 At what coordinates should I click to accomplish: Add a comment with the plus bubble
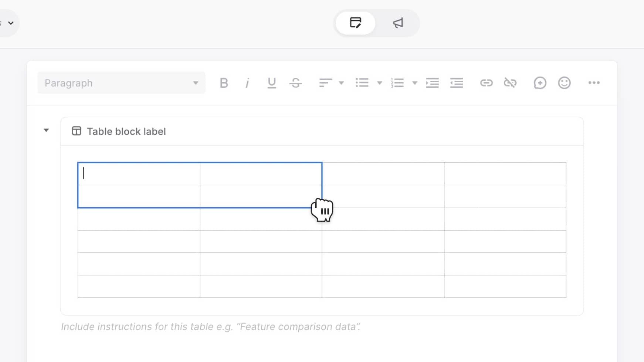540,83
